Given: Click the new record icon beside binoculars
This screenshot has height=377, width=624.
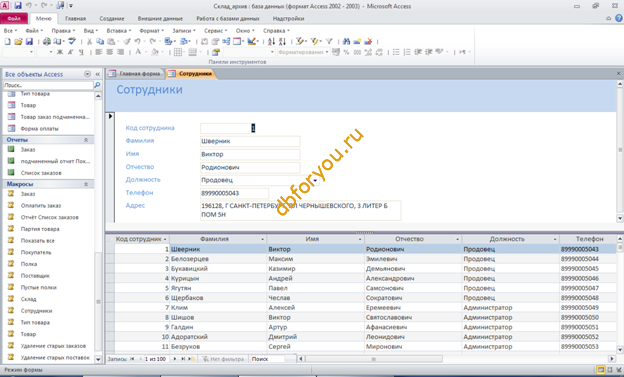Looking at the screenshot, I should (357, 41).
